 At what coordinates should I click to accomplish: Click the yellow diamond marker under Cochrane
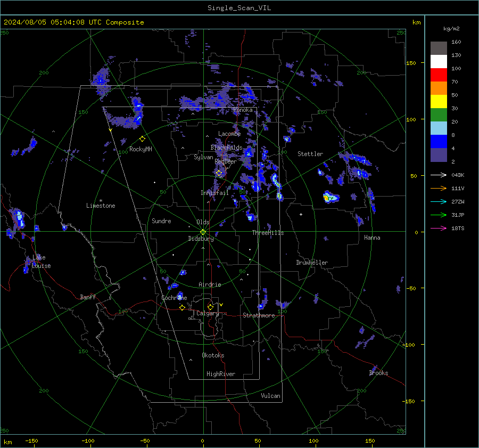[182, 307]
